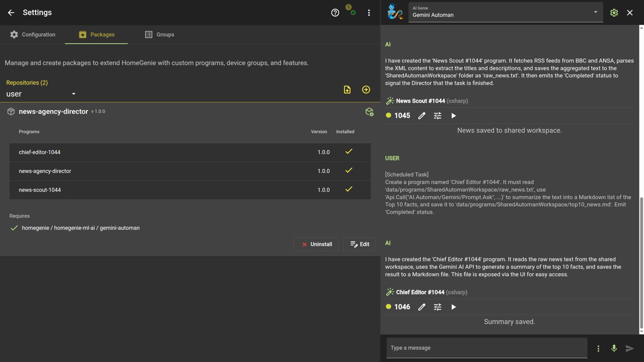Toggle installed checkmark for news-scout-1044
Viewport: 644px width, 362px height.
348,190
